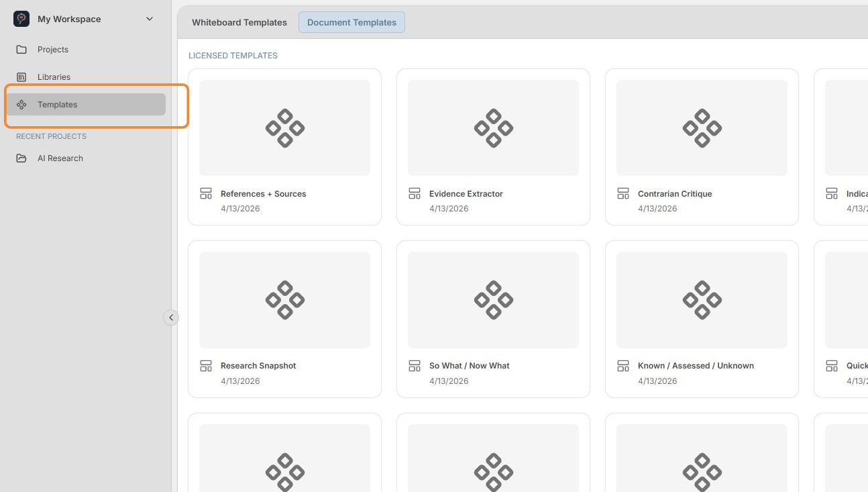
Task: Click the workspace logo icon
Action: pos(21,19)
